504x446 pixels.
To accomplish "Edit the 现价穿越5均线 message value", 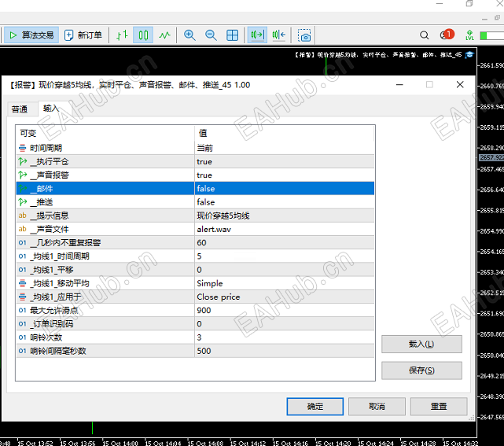I will pyautogui.click(x=285, y=216).
